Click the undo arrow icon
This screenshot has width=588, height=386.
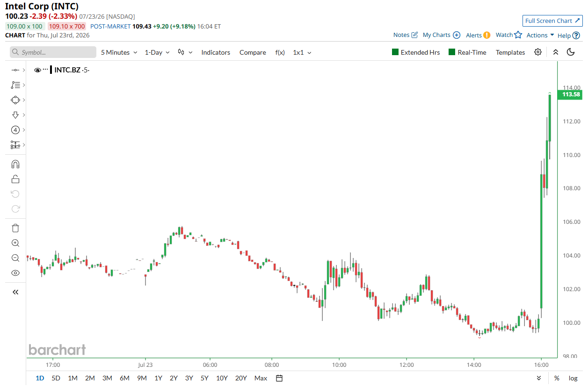pos(15,194)
